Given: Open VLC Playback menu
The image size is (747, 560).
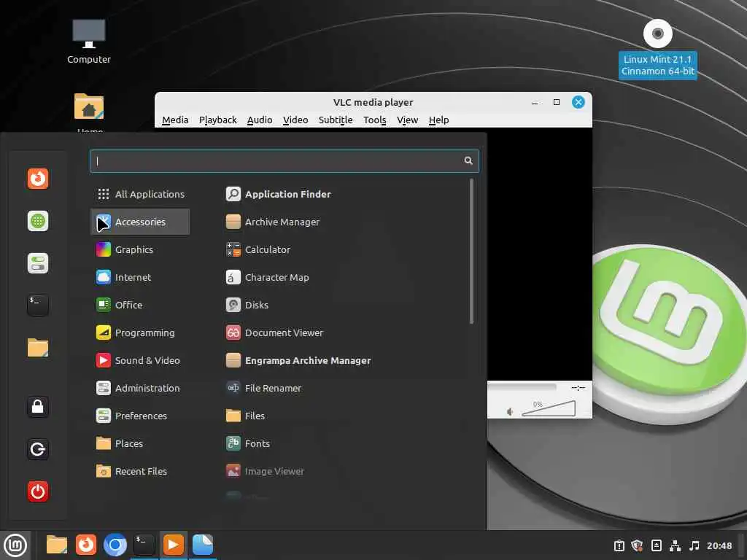Looking at the screenshot, I should coord(217,120).
